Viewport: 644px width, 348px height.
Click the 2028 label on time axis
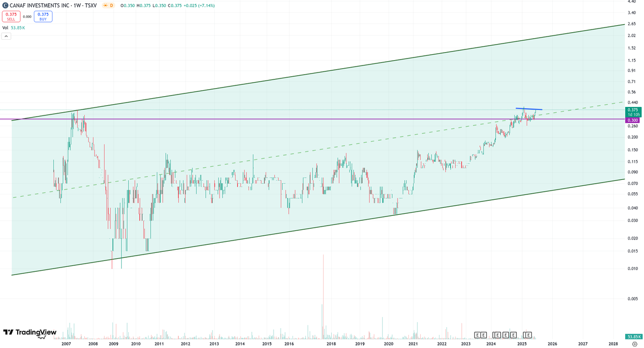613,344
